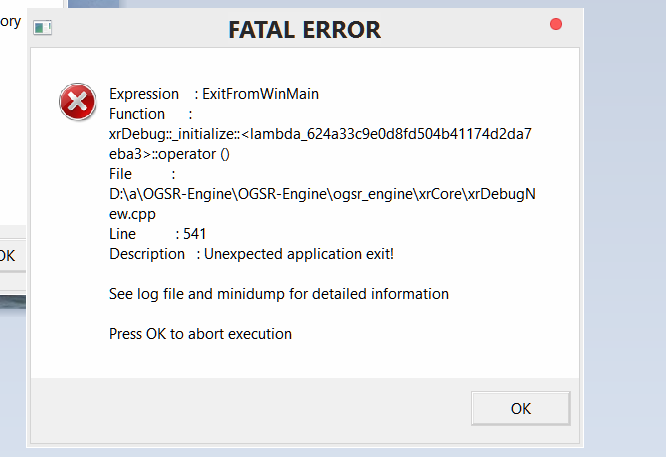Click the window system icon in title bar

[x=42, y=28]
